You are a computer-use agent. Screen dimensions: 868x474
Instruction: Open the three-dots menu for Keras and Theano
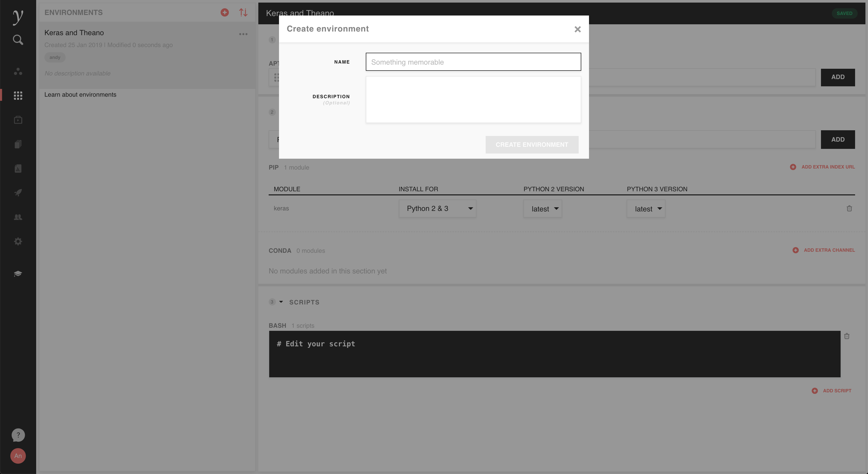click(243, 34)
